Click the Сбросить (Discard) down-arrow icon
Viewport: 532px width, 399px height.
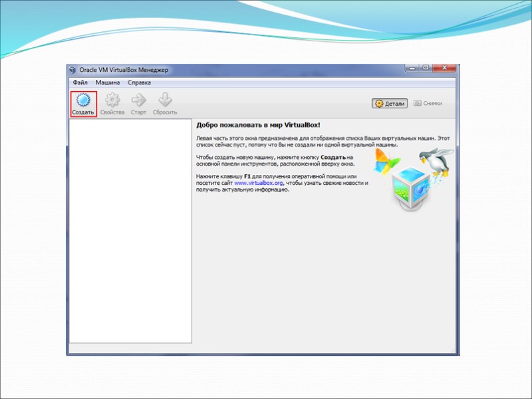click(x=165, y=104)
